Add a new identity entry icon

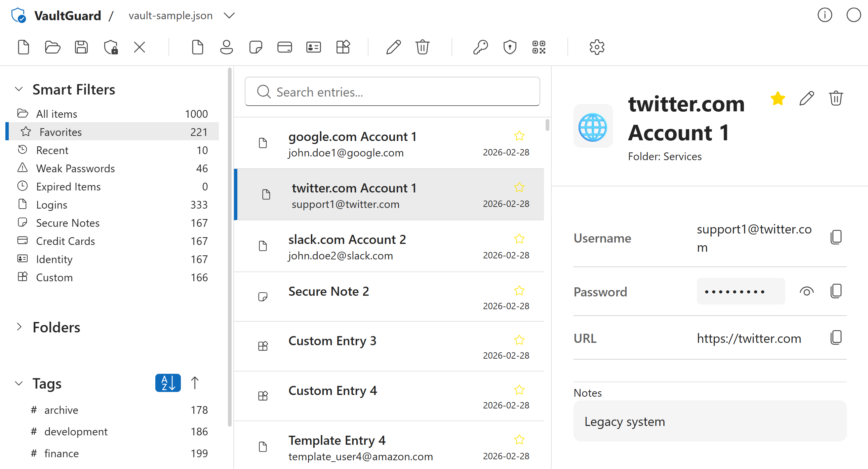[x=313, y=47]
